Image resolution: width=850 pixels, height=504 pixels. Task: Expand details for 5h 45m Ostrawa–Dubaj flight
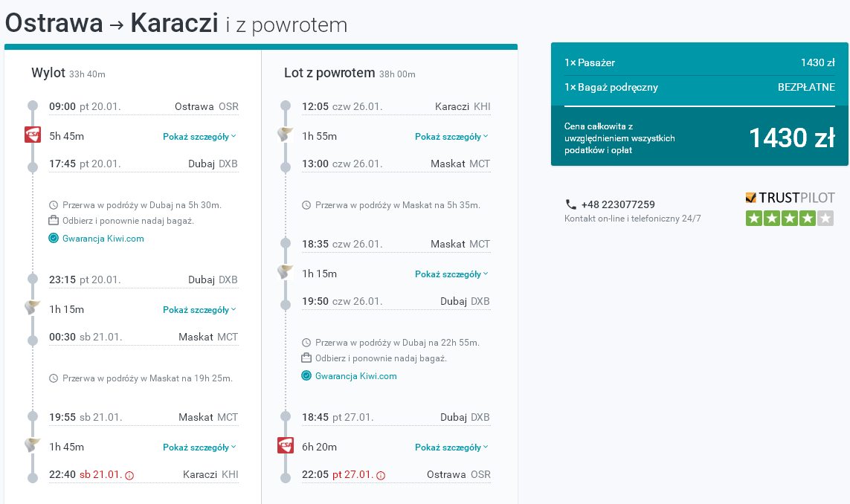point(199,137)
